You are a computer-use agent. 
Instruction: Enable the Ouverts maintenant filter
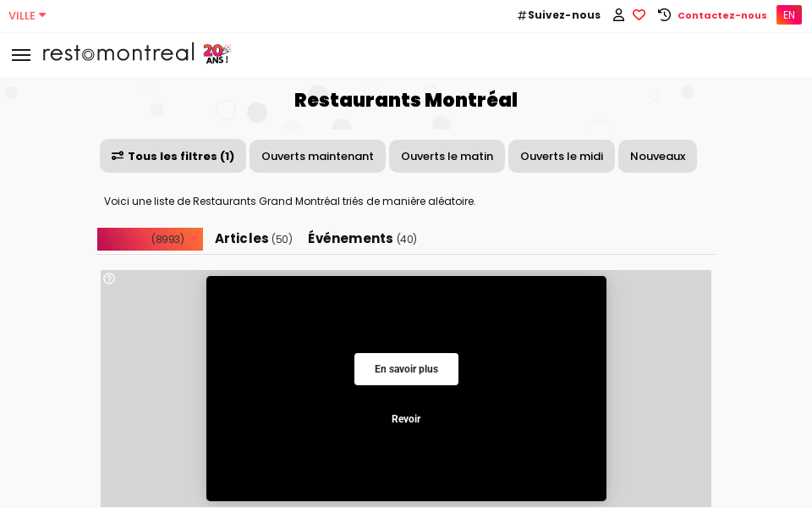[x=317, y=156]
